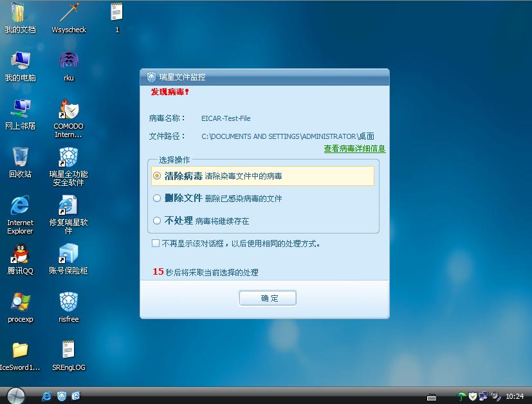
Task: Click third quick launch icon
Action: coord(77,396)
